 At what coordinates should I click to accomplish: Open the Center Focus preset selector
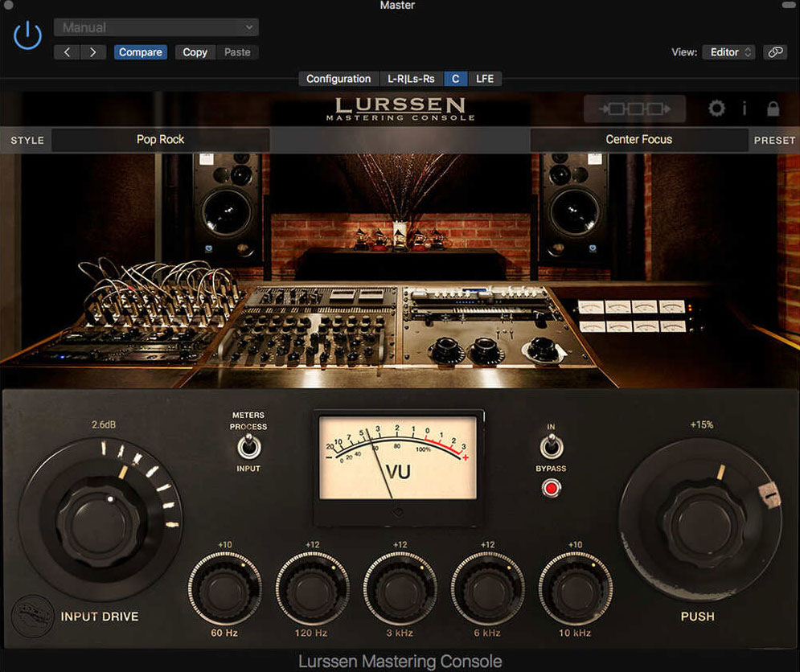638,139
